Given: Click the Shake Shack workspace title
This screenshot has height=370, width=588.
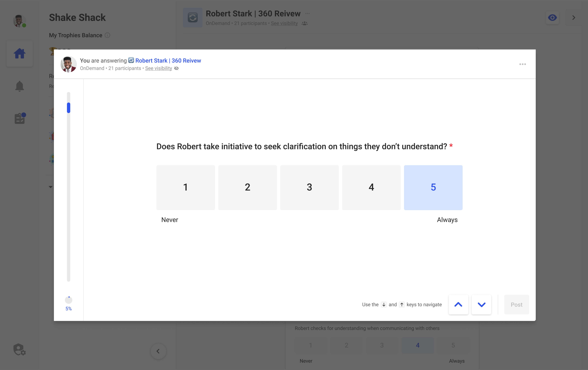Looking at the screenshot, I should pos(77,18).
